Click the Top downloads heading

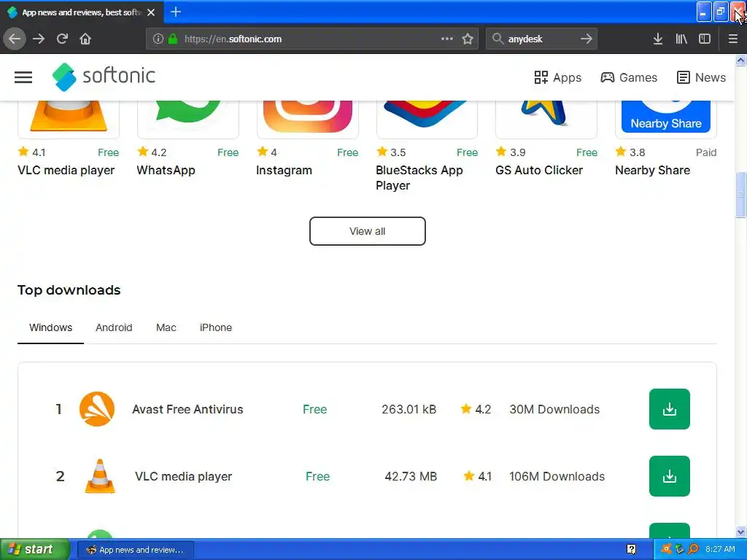[69, 290]
